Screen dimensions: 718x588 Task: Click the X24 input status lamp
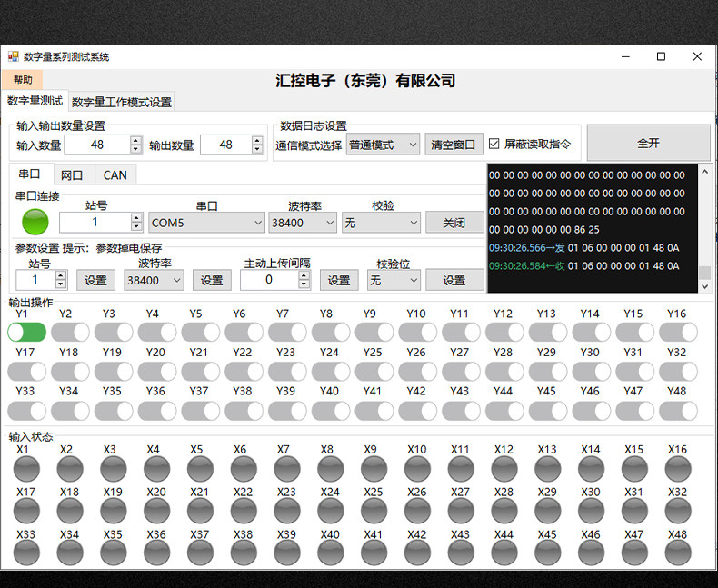(x=331, y=511)
